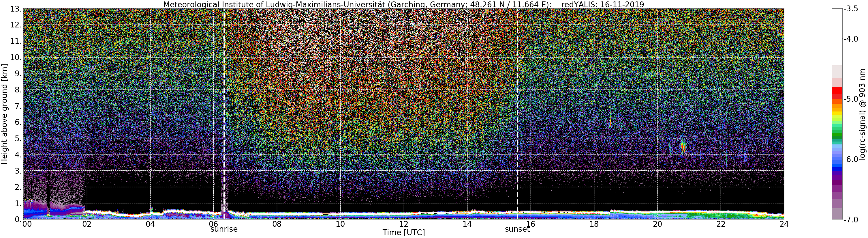Click the height axis tick label 10.
Viewport: 868px width, 238px height.
coord(16,58)
